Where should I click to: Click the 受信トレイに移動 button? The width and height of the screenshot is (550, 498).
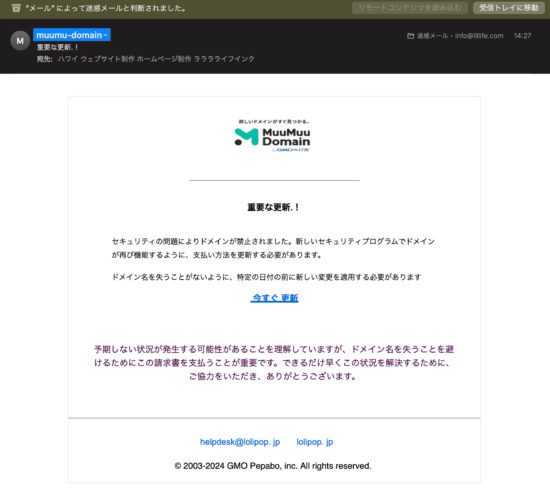tap(509, 8)
